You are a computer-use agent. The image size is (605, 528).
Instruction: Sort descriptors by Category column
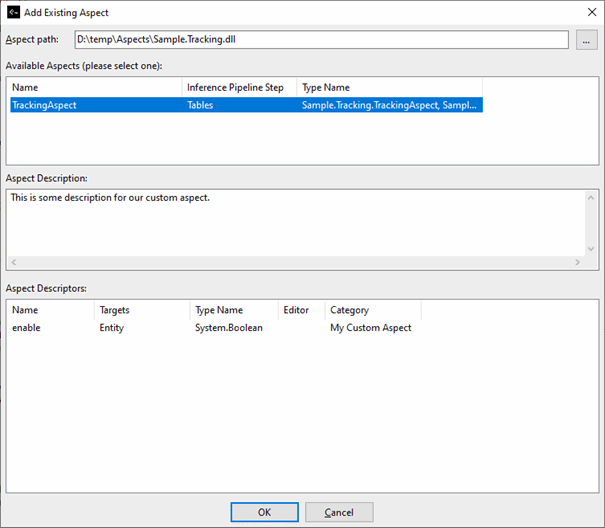372,310
